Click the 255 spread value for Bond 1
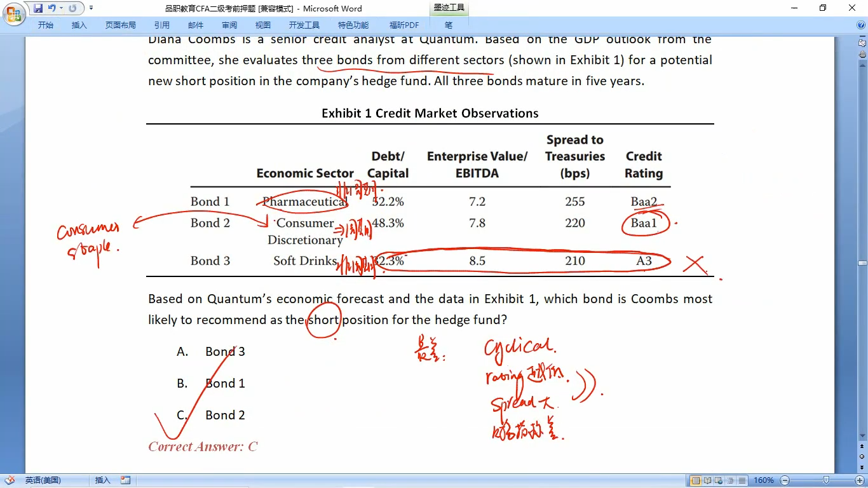 pyautogui.click(x=575, y=201)
